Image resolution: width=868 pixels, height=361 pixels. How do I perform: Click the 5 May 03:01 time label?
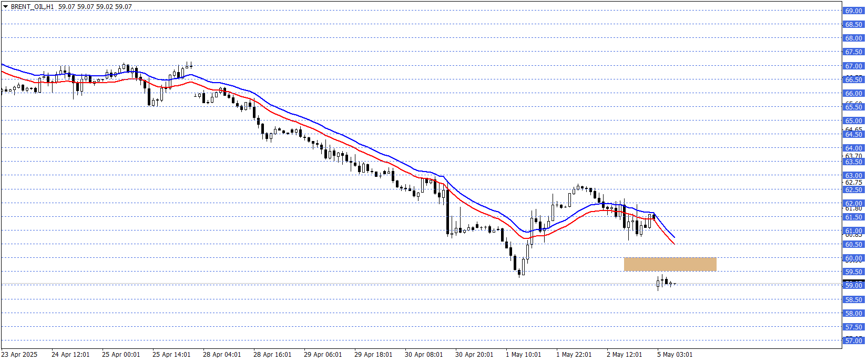675,354
